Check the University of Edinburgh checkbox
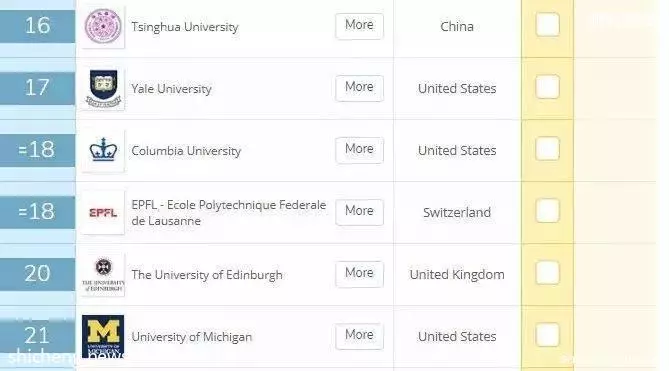Screen dimensions: 669x371 pos(547,273)
